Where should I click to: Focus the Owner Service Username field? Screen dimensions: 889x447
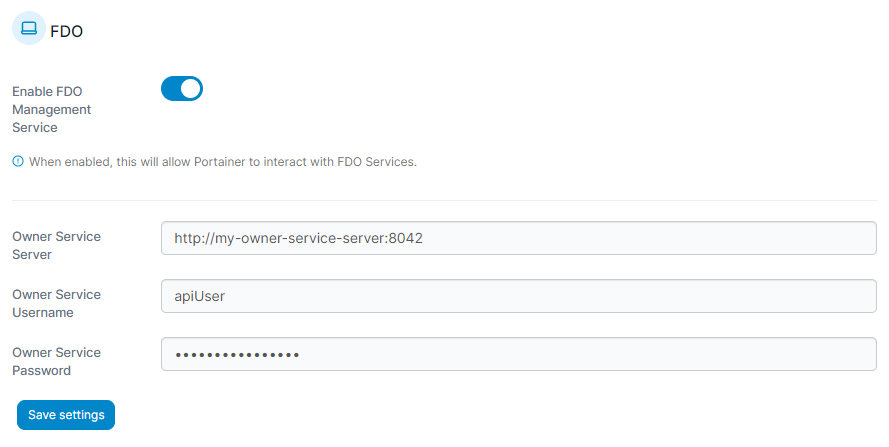pyautogui.click(x=519, y=296)
